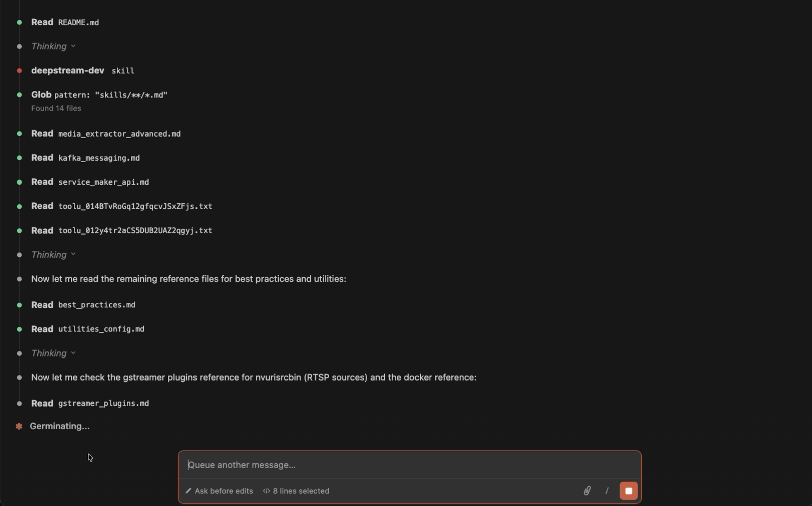Click the 8 lines selected indicator

coord(300,491)
